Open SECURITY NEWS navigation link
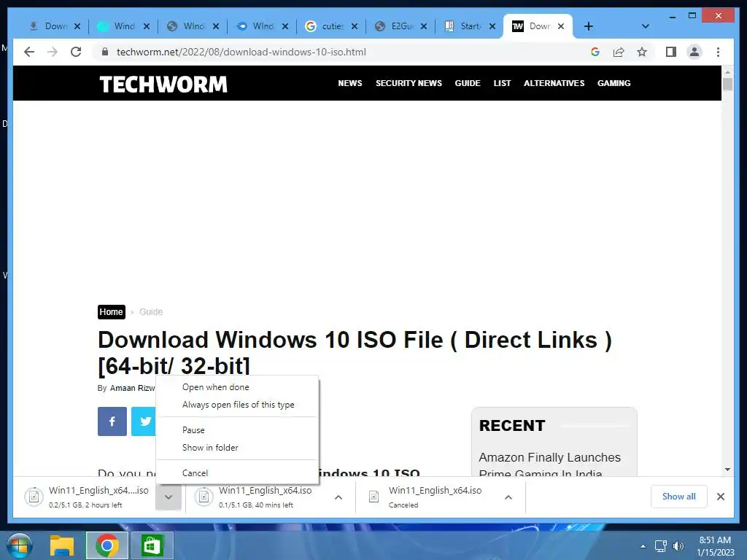Viewport: 747px width, 560px height. pyautogui.click(x=409, y=83)
